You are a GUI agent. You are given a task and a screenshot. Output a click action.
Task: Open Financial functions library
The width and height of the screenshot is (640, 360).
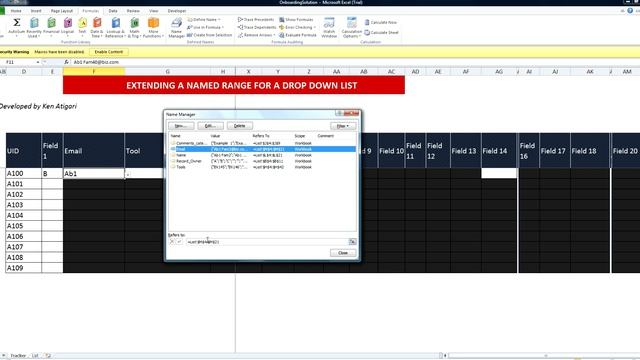pyautogui.click(x=51, y=27)
